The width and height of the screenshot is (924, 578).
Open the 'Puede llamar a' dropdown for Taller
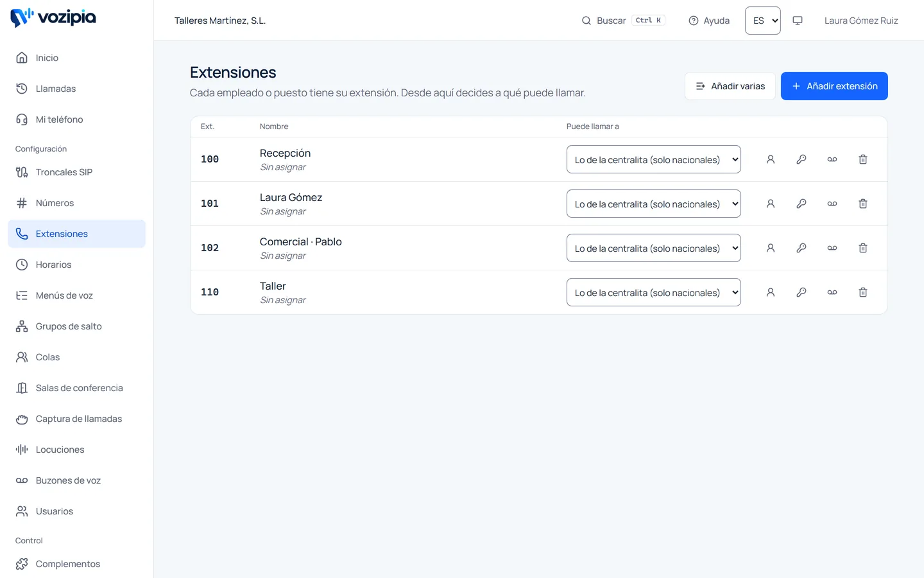[x=653, y=292]
